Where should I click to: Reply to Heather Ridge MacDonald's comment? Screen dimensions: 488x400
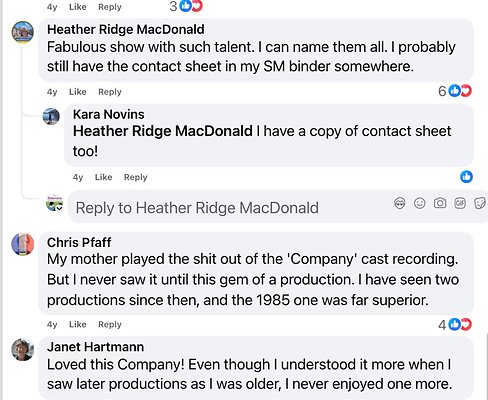pos(110,92)
